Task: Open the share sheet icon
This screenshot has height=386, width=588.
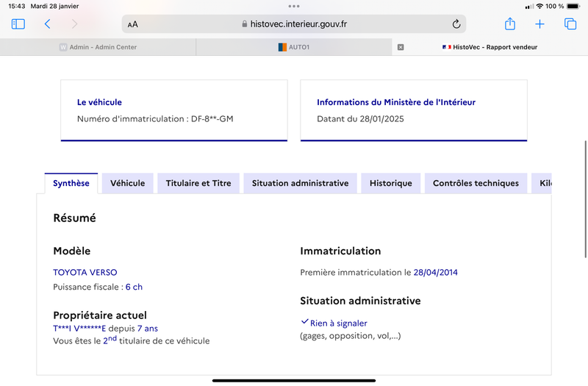Action: tap(509, 24)
